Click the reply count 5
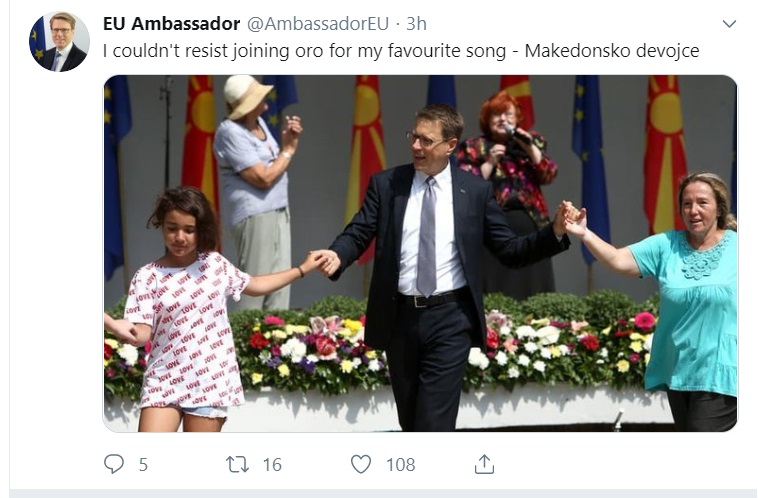This screenshot has width=758, height=498. [143, 465]
